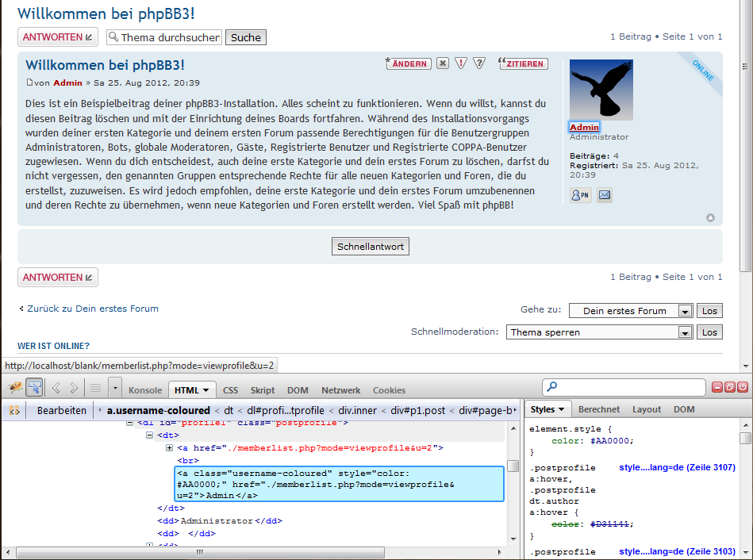Switch to the Berechnet side tab
This screenshot has width=753, height=560.
click(x=599, y=409)
